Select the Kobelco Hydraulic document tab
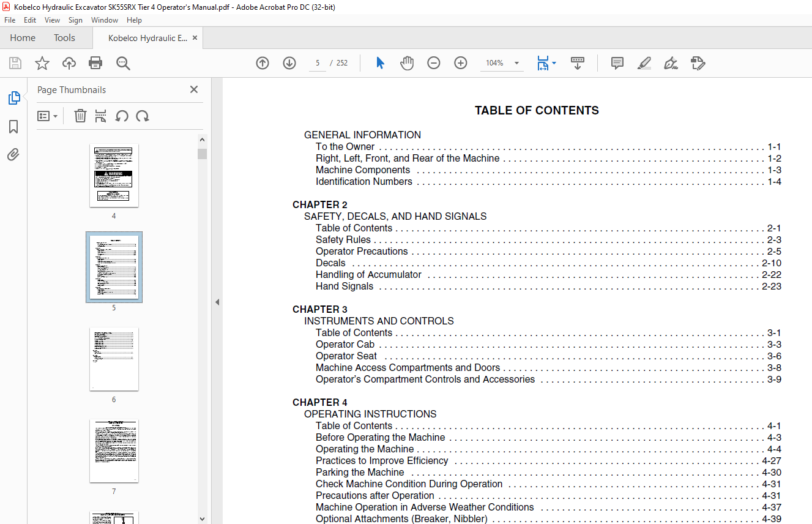 pyautogui.click(x=147, y=38)
